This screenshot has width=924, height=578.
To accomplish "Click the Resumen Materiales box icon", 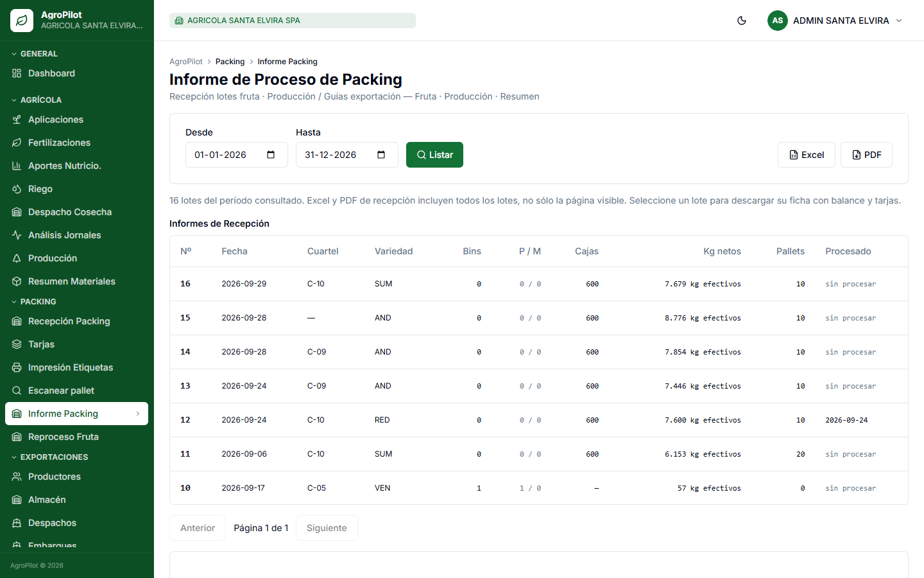I will [17, 281].
